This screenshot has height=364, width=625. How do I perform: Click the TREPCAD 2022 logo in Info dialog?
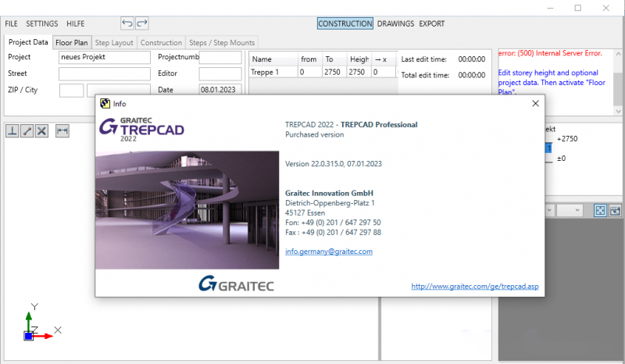tap(142, 130)
